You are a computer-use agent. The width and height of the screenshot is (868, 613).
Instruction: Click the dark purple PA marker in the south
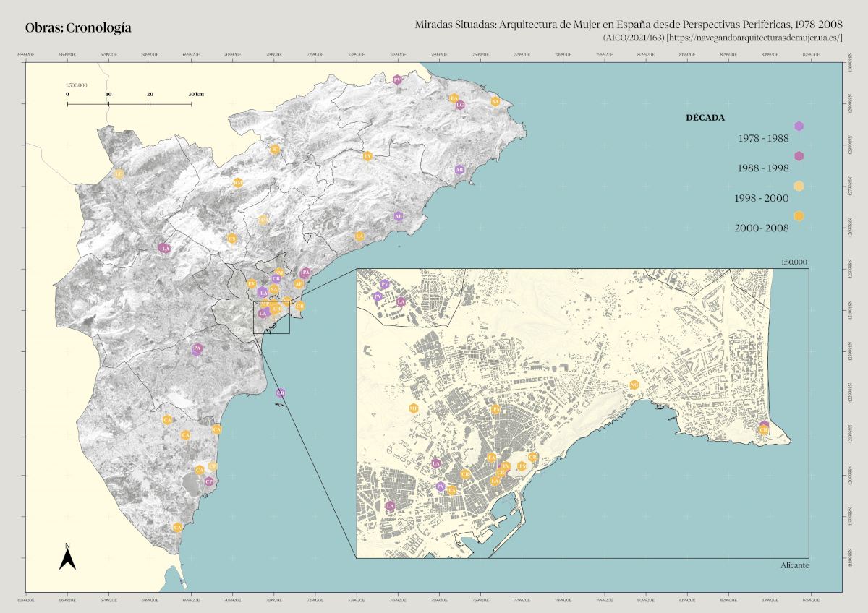pyautogui.click(x=197, y=349)
